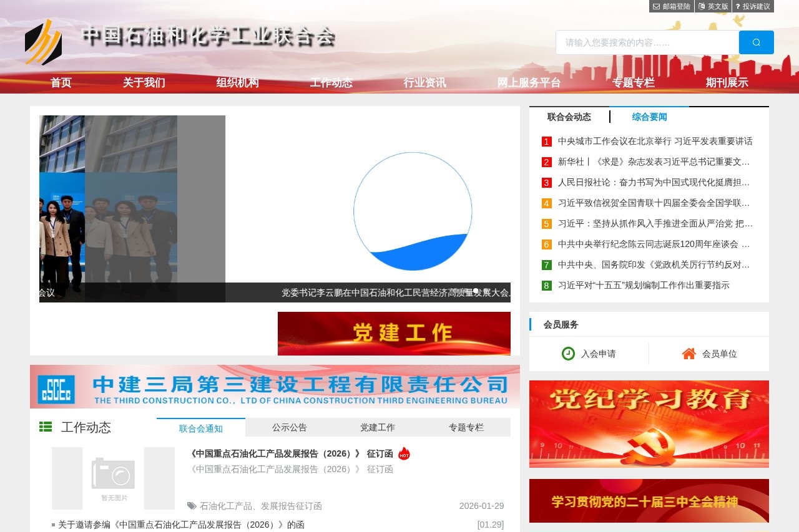The height and width of the screenshot is (532, 799).
Task: Click the slideshow caption 党委书记李云鹏
Action: coord(396,292)
